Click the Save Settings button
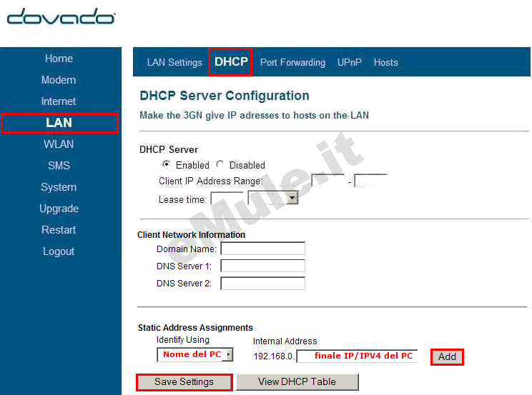 184,382
